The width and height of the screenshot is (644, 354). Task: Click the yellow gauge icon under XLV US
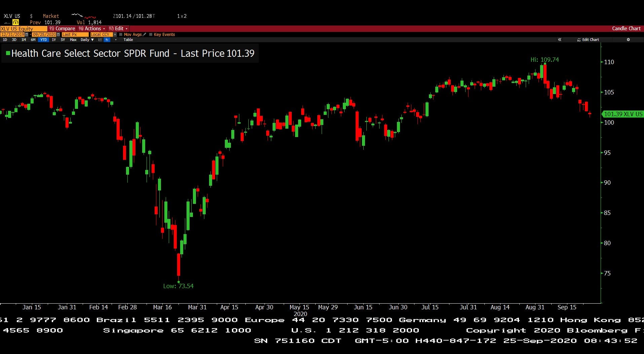15,22
